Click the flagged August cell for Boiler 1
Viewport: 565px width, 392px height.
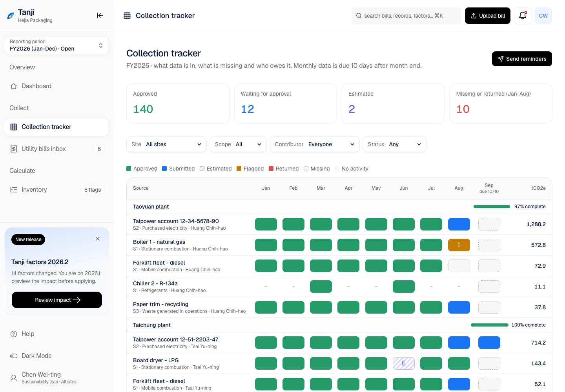[459, 245]
